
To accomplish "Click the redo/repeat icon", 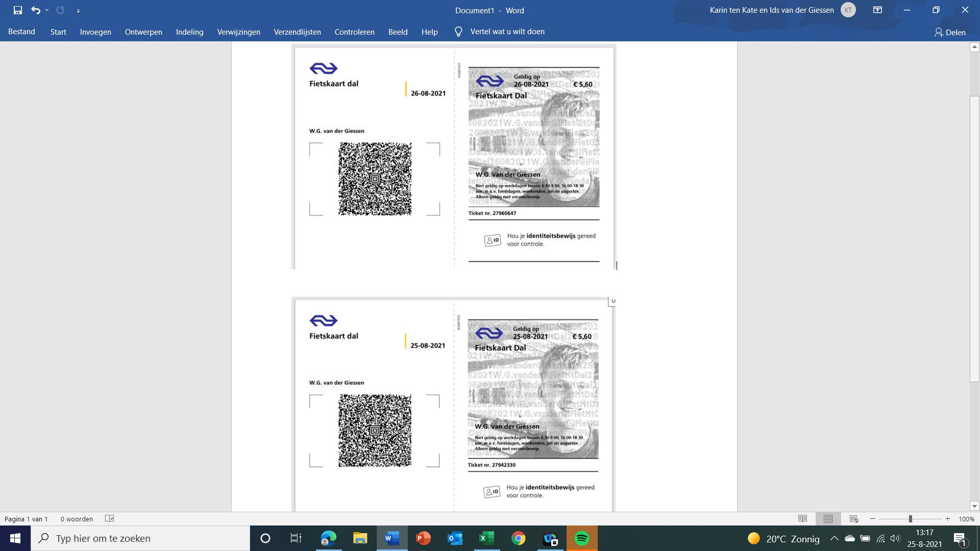I will tap(60, 10).
